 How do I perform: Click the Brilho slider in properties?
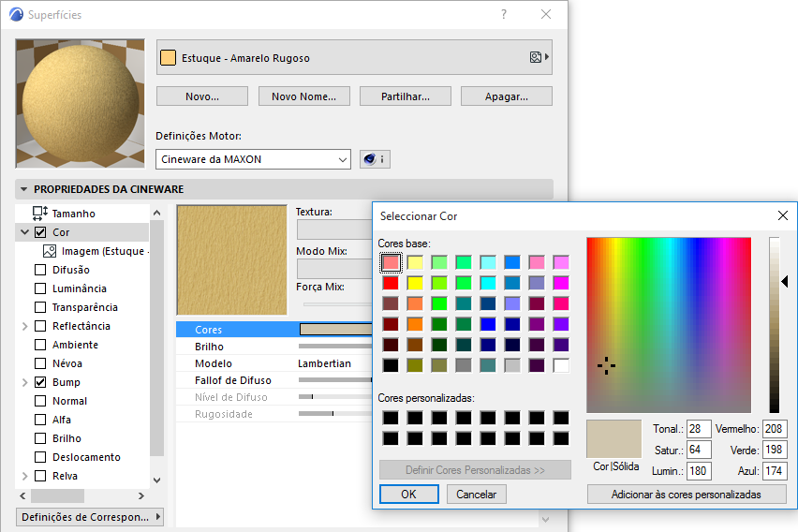335,347
